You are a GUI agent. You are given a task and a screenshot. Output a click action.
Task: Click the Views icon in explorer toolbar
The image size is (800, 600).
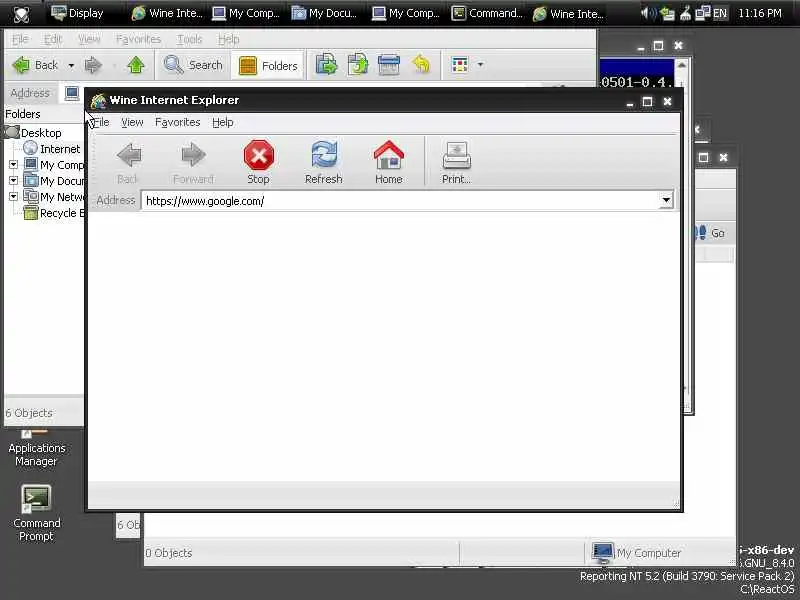pos(460,65)
